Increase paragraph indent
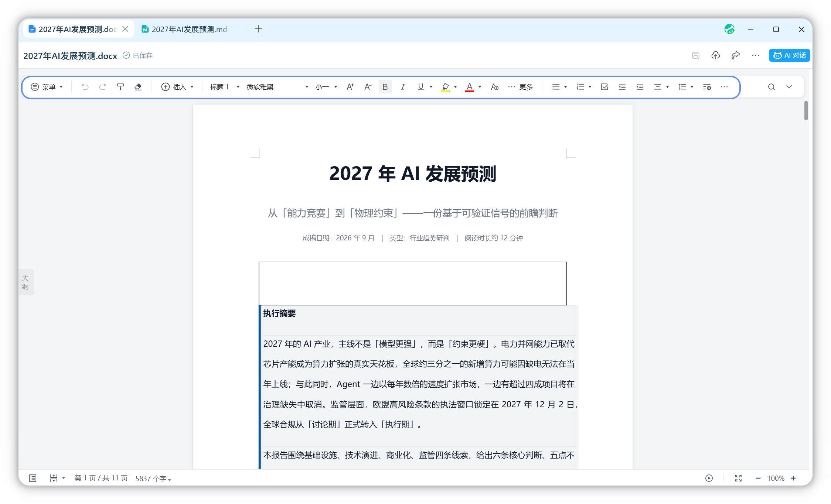This screenshot has width=831, height=504. pos(640,87)
